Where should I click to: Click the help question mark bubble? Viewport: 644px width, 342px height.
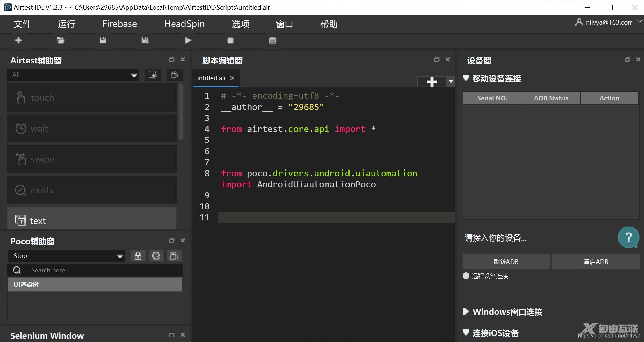pos(628,237)
